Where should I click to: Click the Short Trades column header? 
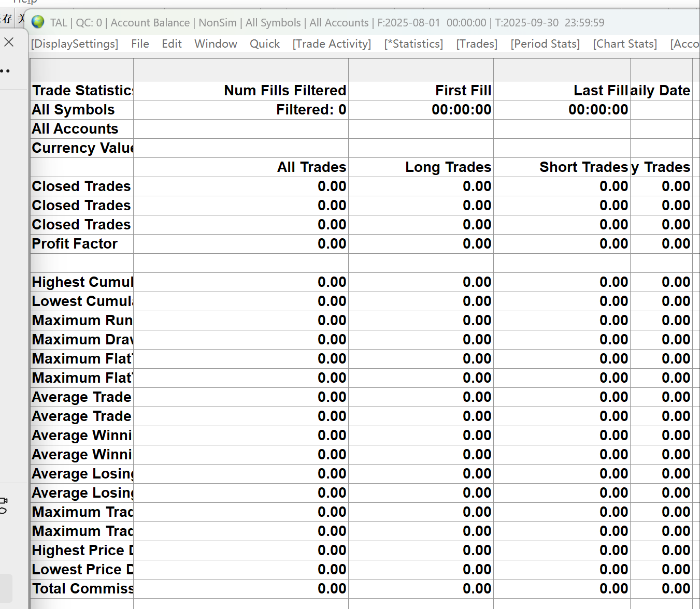click(583, 167)
